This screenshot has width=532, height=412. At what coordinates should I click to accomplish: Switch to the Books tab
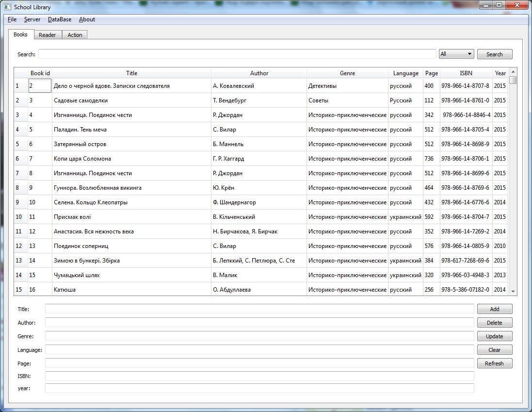pyautogui.click(x=21, y=34)
